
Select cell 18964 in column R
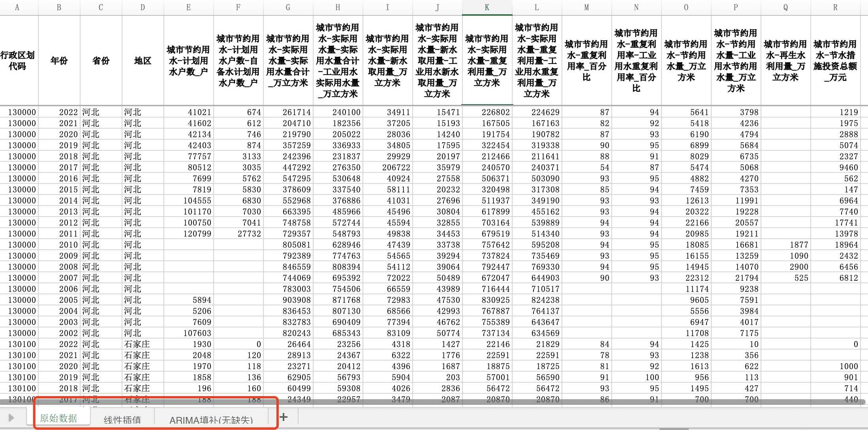point(846,245)
